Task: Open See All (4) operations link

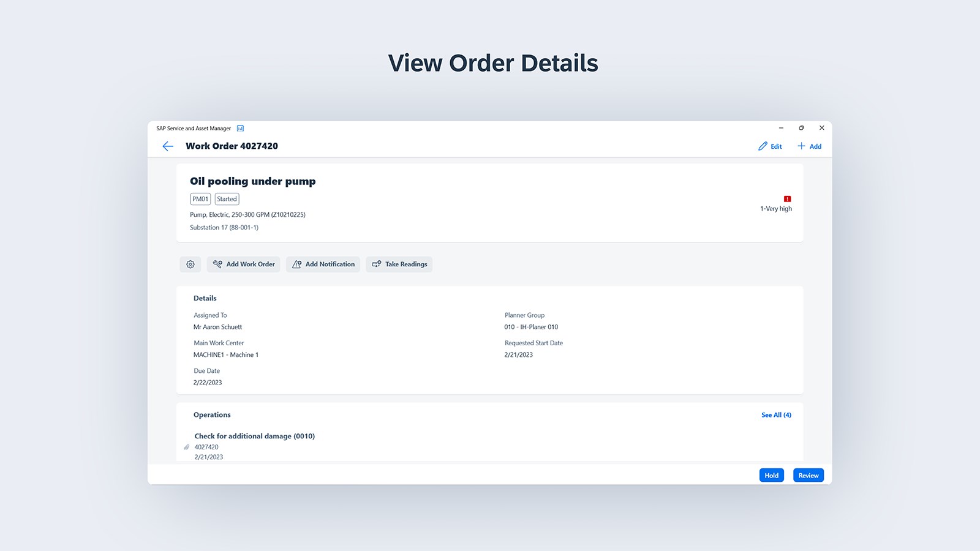Action: click(x=776, y=415)
